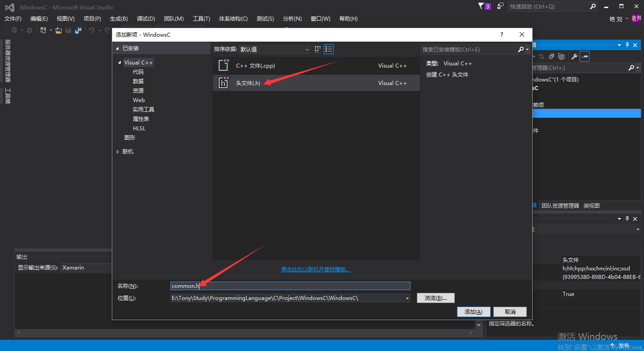Click the 名称 input field

290,286
